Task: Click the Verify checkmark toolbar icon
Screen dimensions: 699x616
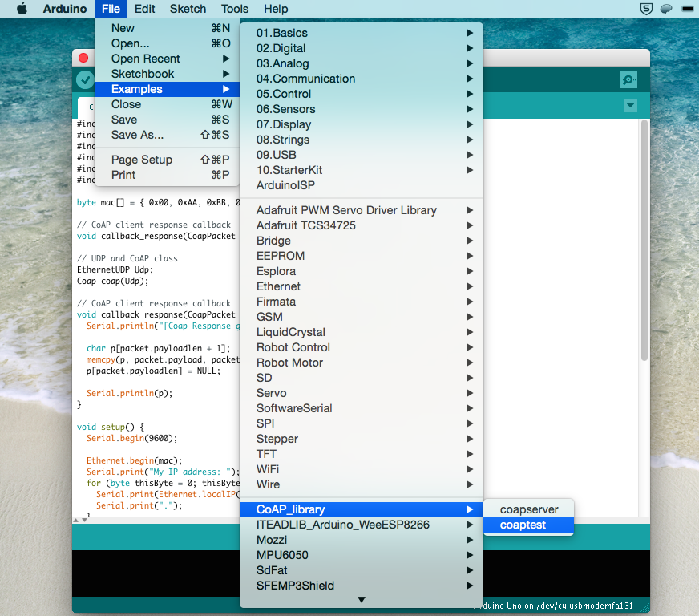Action: tap(85, 80)
